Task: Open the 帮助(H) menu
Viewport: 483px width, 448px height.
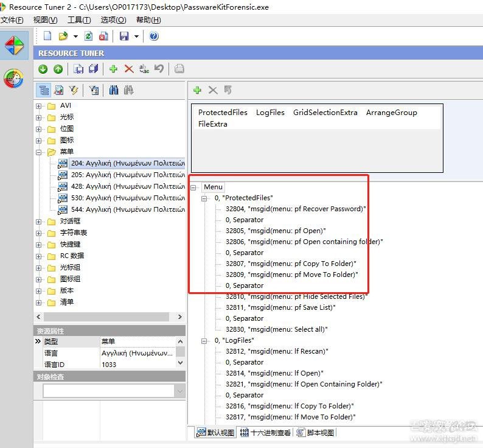Action: pyautogui.click(x=148, y=20)
